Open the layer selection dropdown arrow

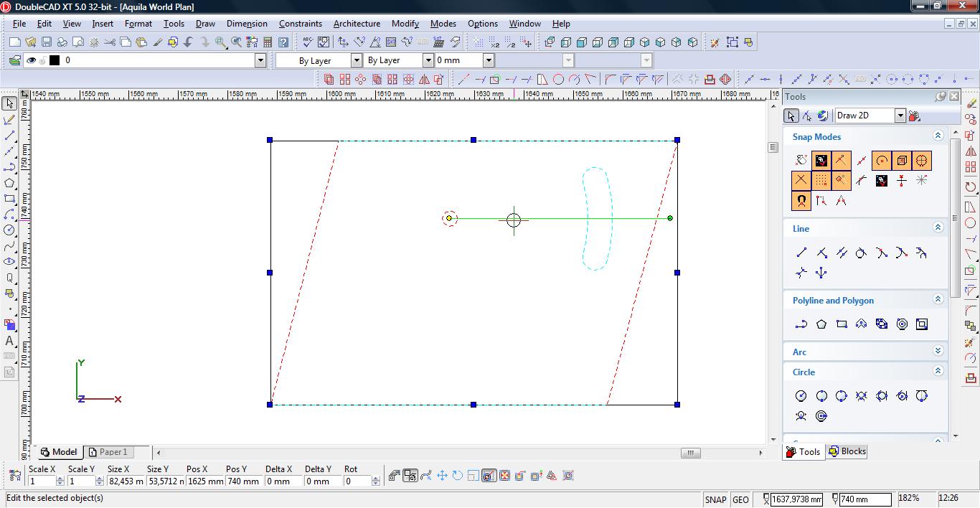260,60
